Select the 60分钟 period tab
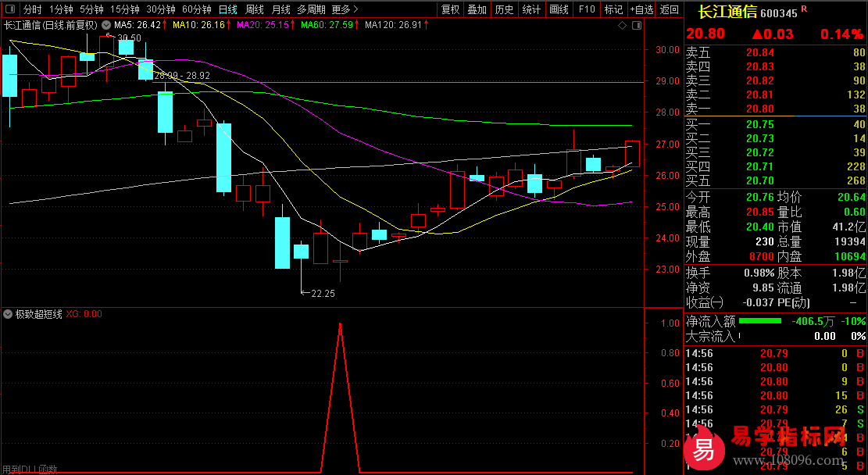This screenshot has width=868, height=475. pos(197,9)
